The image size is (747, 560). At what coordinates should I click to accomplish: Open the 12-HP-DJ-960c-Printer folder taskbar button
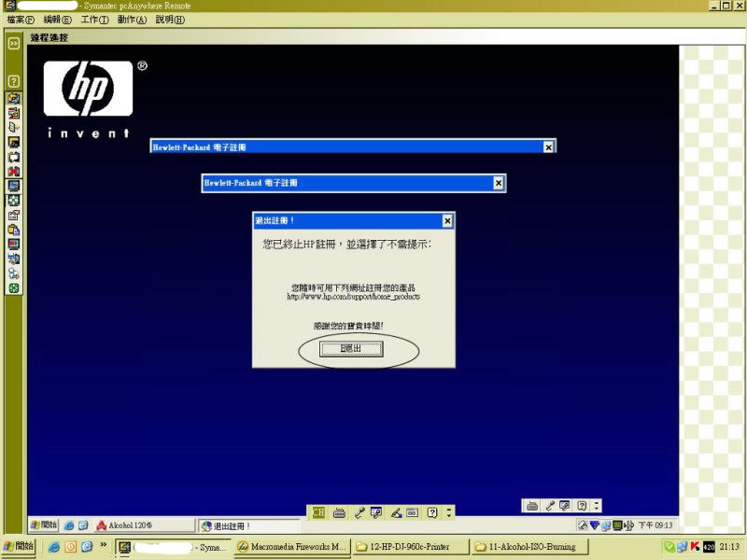pos(411,547)
